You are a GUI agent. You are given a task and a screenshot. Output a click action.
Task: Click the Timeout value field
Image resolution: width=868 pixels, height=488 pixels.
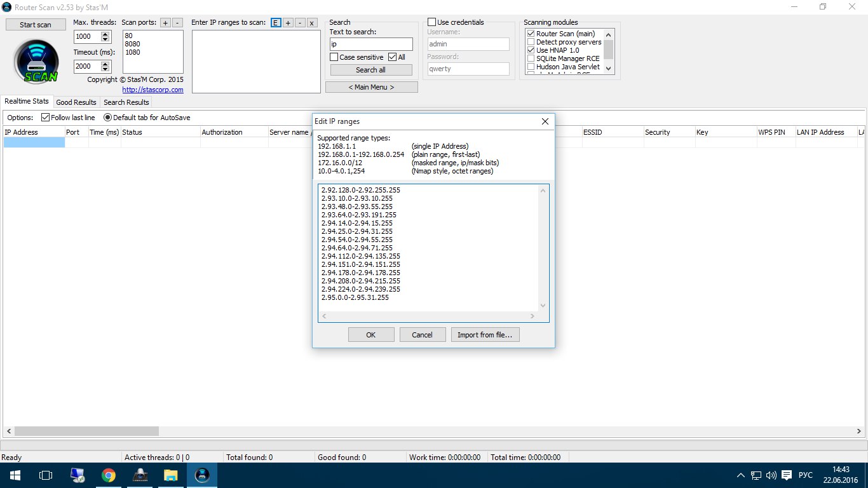point(87,66)
